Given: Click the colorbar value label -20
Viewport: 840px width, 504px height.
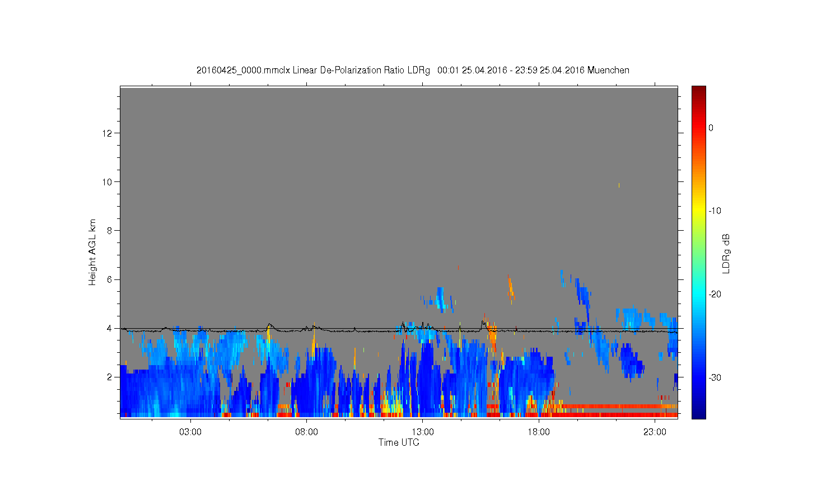Looking at the screenshot, I should (715, 295).
